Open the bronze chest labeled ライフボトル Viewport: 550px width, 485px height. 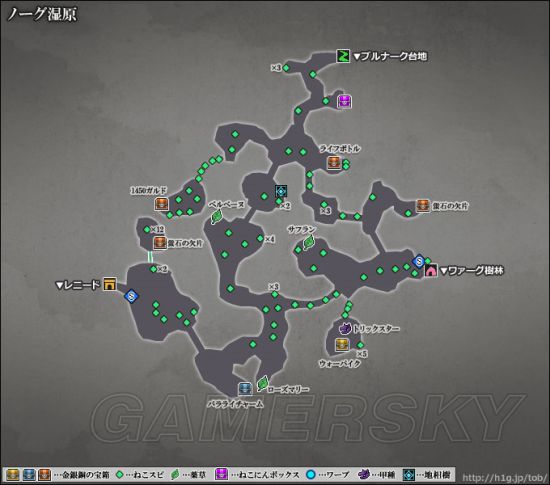click(334, 163)
